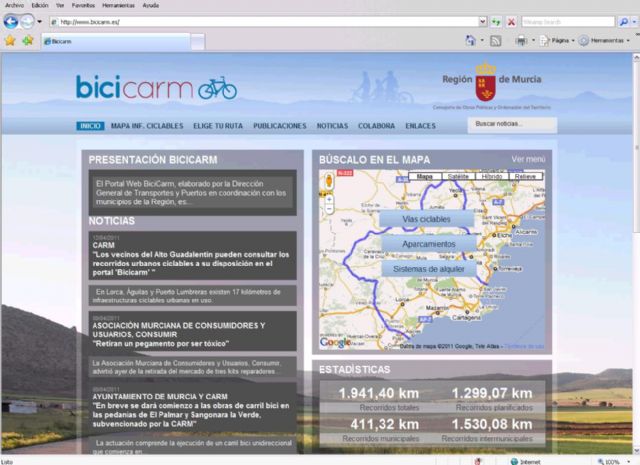Viewport: 640px width, 465px height.
Task: Click the Stop loading red X icon
Action: [x=511, y=21]
